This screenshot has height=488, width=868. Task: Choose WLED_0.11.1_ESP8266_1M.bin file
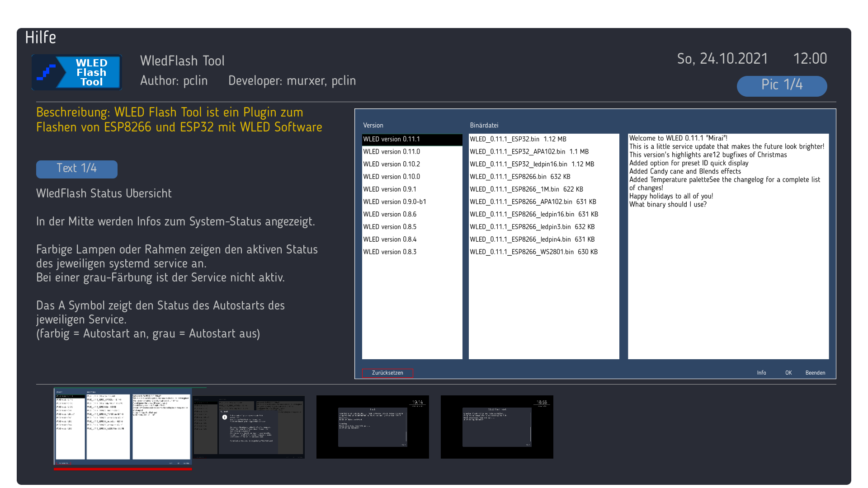tap(526, 189)
